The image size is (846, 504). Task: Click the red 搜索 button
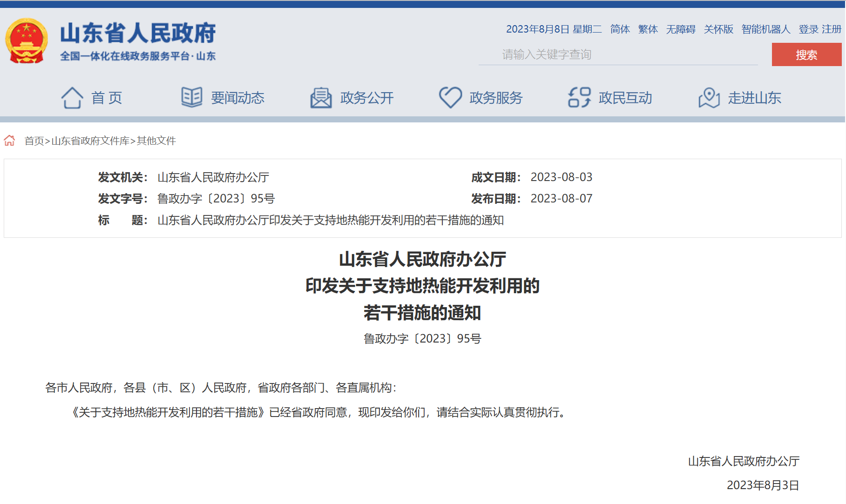click(x=806, y=54)
